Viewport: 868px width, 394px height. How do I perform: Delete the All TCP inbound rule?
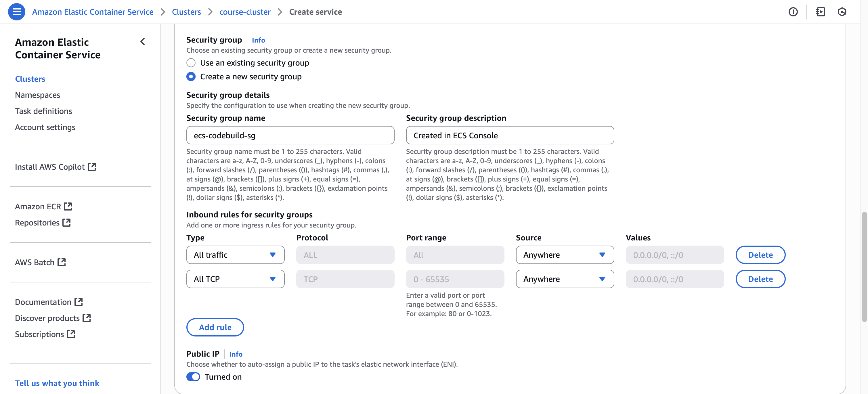click(x=760, y=279)
